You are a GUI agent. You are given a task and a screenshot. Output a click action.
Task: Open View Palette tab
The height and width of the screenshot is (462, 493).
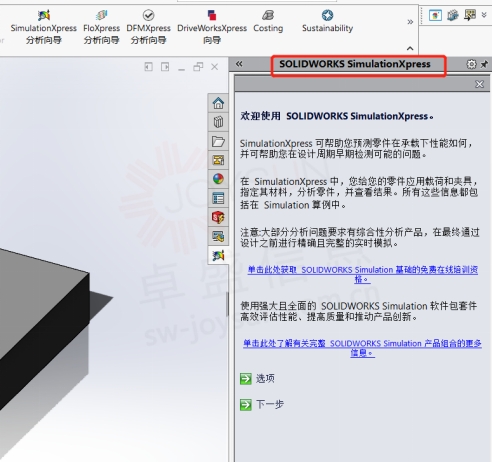click(x=218, y=160)
